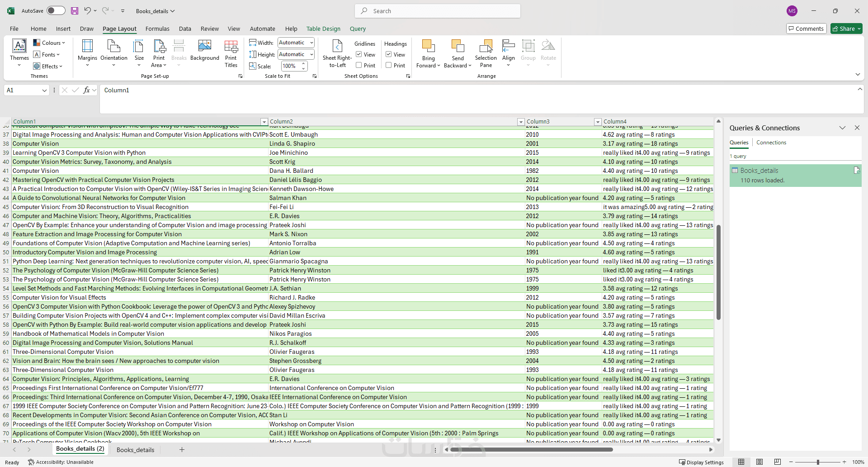Uncheck Gridlines View checkbox
This screenshot has height=467, width=868.
pos(359,54)
